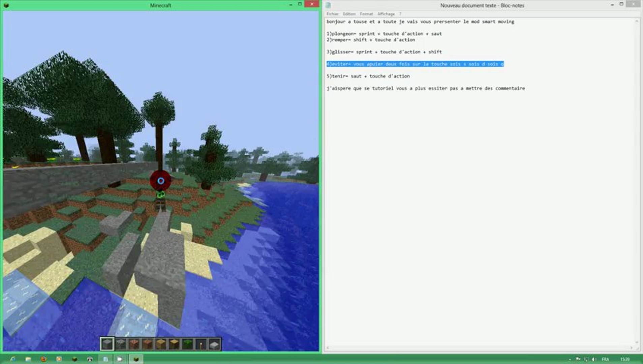Click the Bloc-notes horizontal scrollbar left arrow
This screenshot has width=643, height=364.
pos(328,348)
